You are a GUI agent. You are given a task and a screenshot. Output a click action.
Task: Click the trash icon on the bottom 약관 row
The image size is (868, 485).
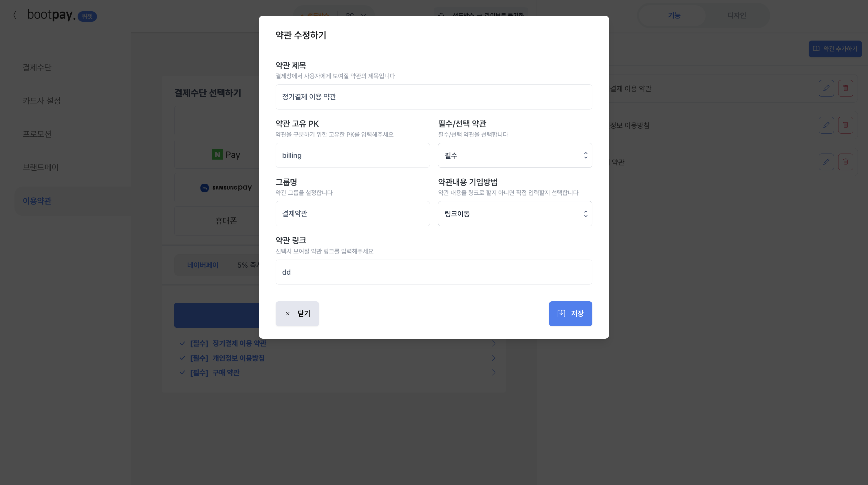point(846,162)
